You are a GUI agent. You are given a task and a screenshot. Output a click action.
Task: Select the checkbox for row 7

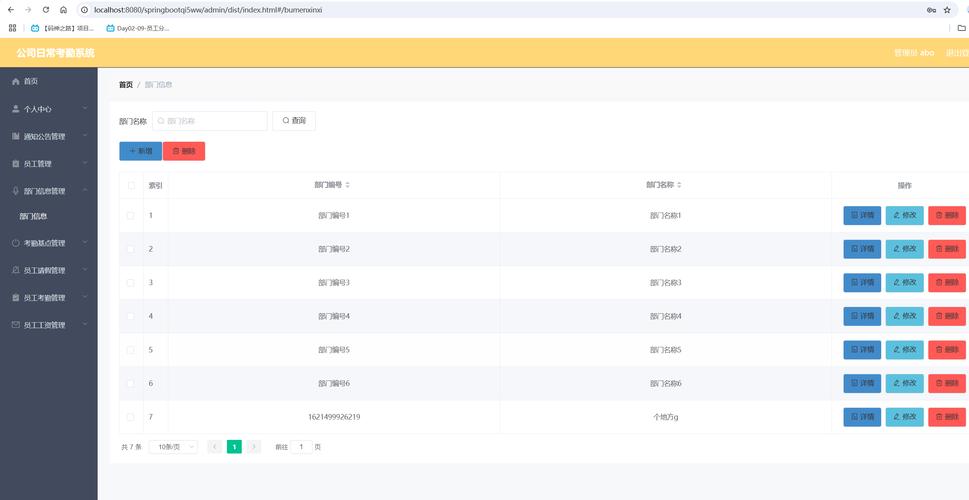(131, 417)
